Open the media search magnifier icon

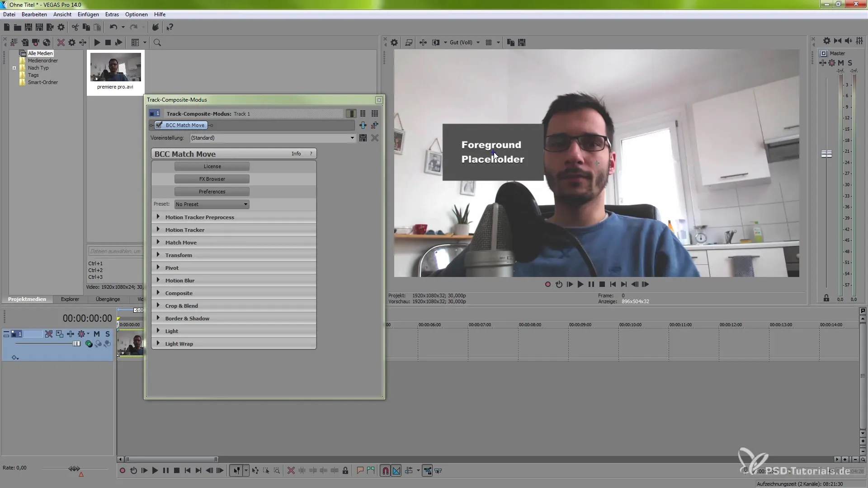157,42
